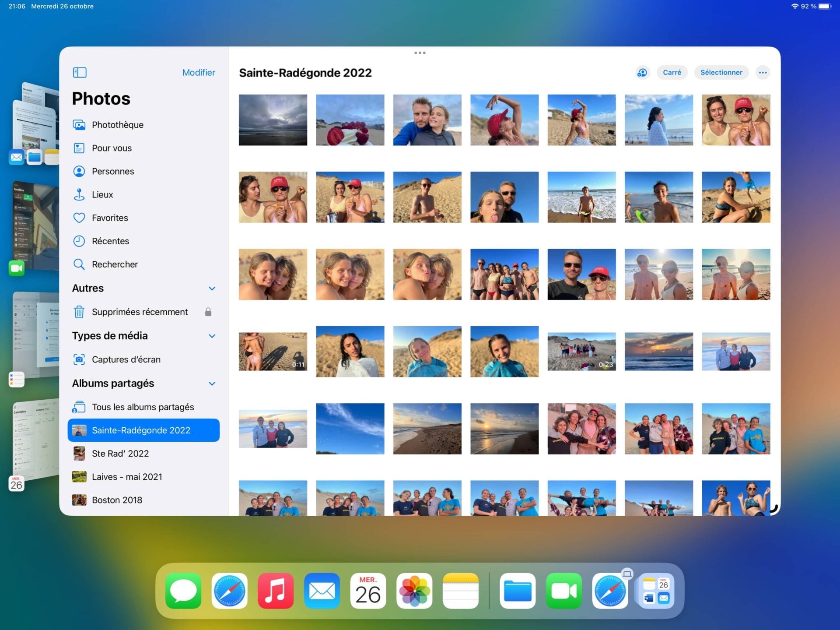Collapse the Autres section chevron

pos(212,288)
